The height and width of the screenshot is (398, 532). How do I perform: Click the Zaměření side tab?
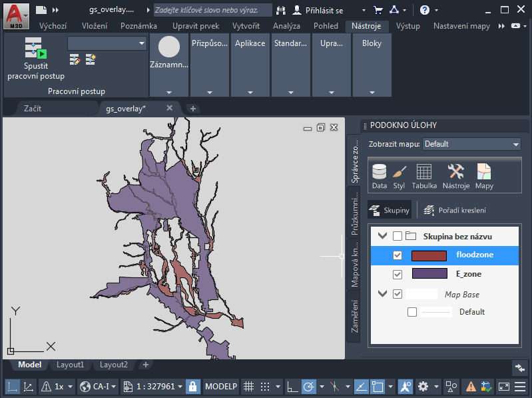point(354,317)
